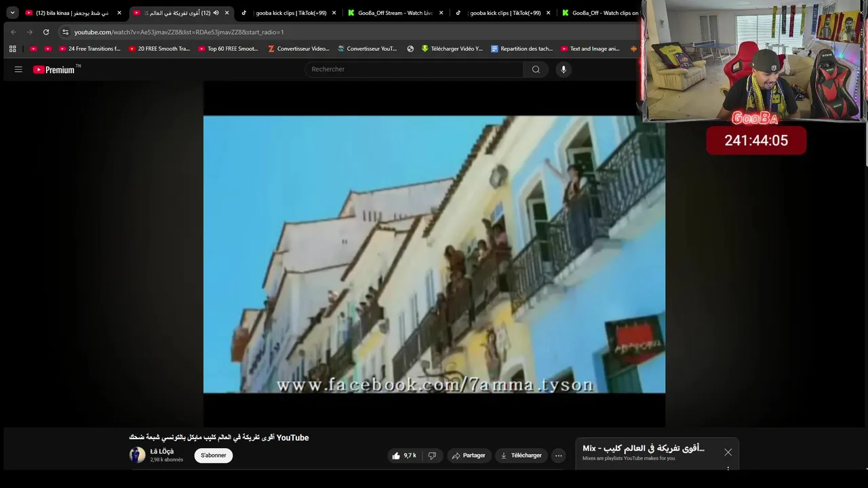The height and width of the screenshot is (488, 868).
Task: View site information icon in address bar
Action: click(65, 32)
